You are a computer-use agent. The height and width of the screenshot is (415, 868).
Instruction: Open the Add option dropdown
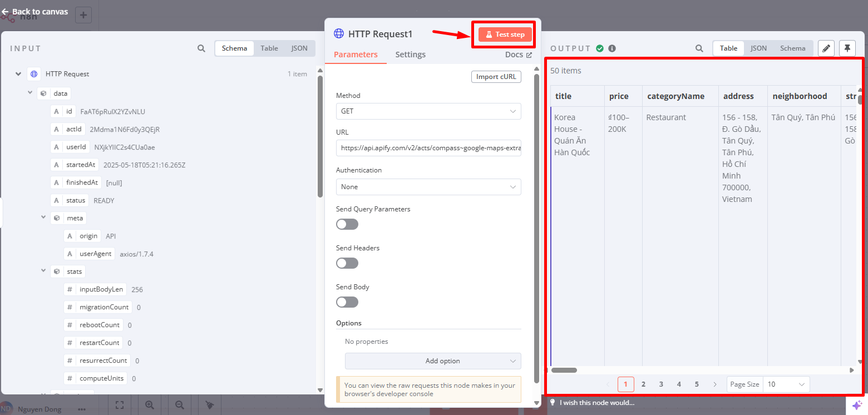tap(433, 361)
